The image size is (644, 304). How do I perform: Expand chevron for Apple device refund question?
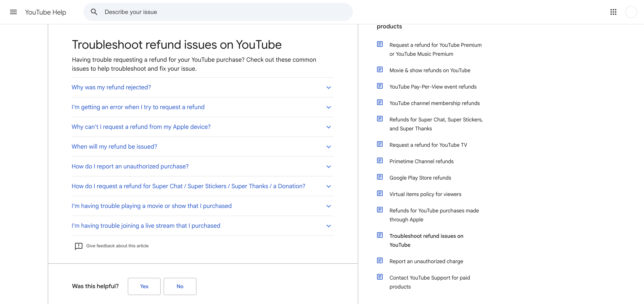tap(329, 127)
